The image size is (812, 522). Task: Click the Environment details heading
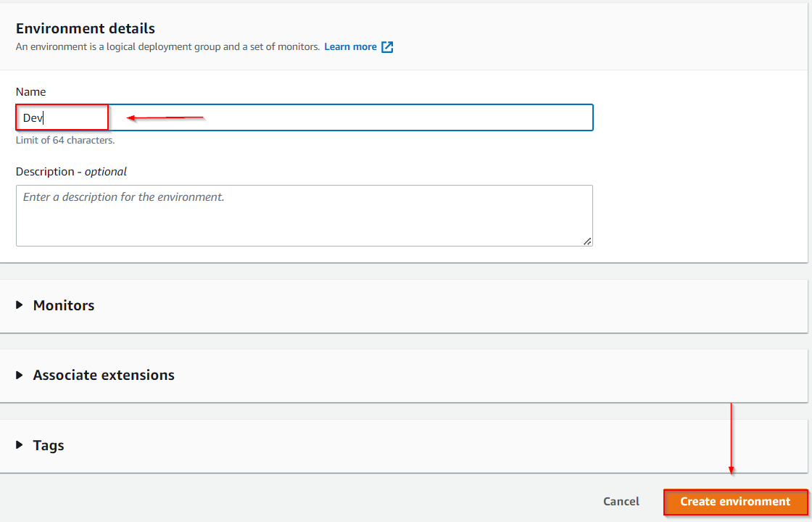(86, 29)
